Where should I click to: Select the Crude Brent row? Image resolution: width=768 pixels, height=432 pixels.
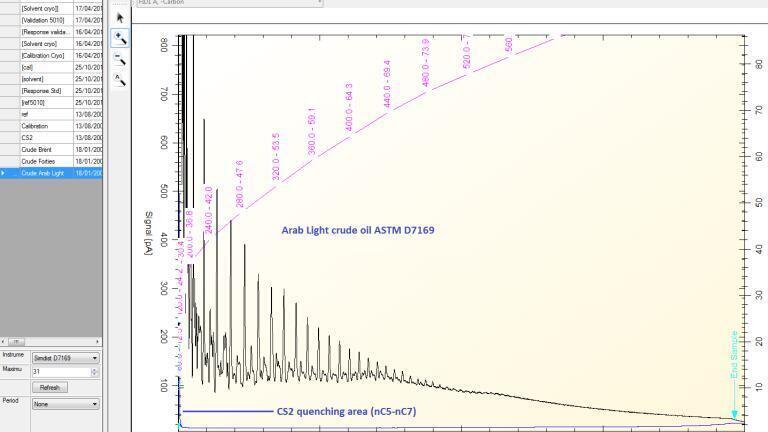click(51, 149)
